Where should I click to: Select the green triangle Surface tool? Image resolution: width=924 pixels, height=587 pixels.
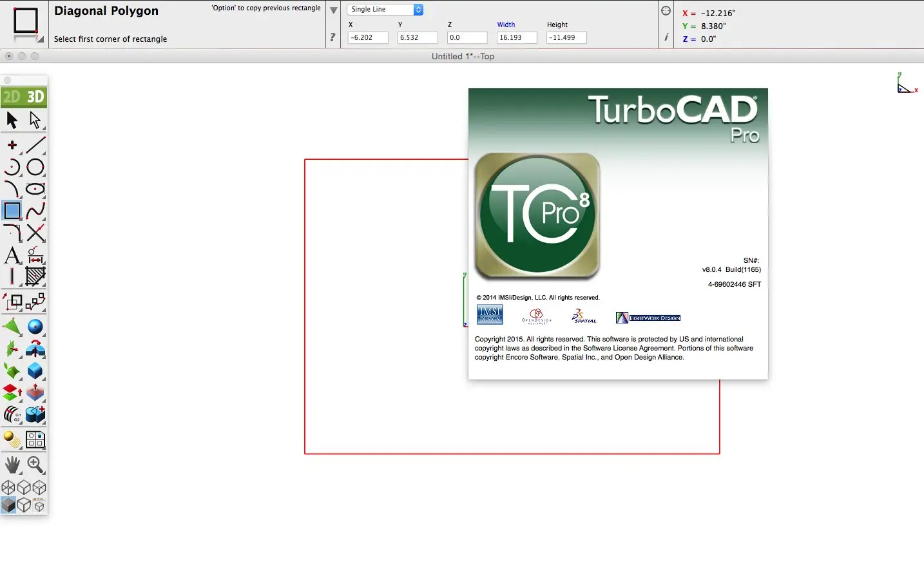coord(12,327)
